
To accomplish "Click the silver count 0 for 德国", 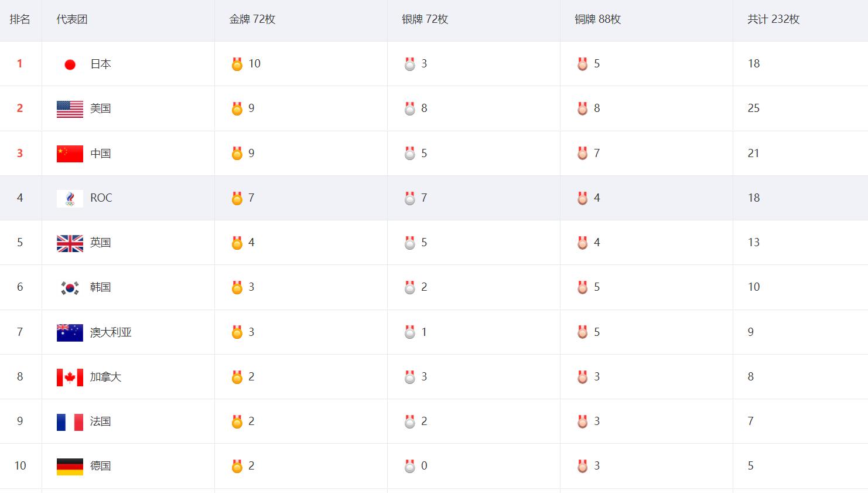I will (424, 466).
